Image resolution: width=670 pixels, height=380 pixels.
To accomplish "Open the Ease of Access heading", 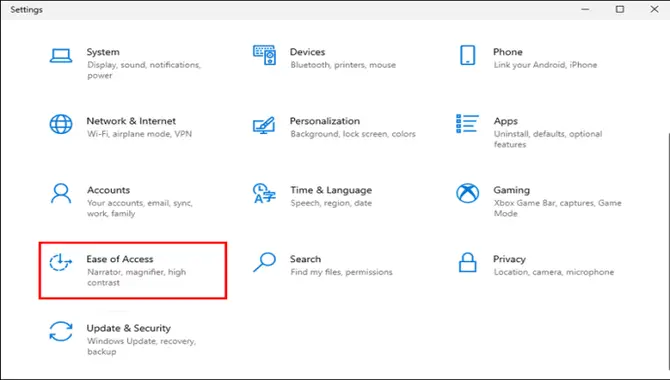I will tap(120, 259).
